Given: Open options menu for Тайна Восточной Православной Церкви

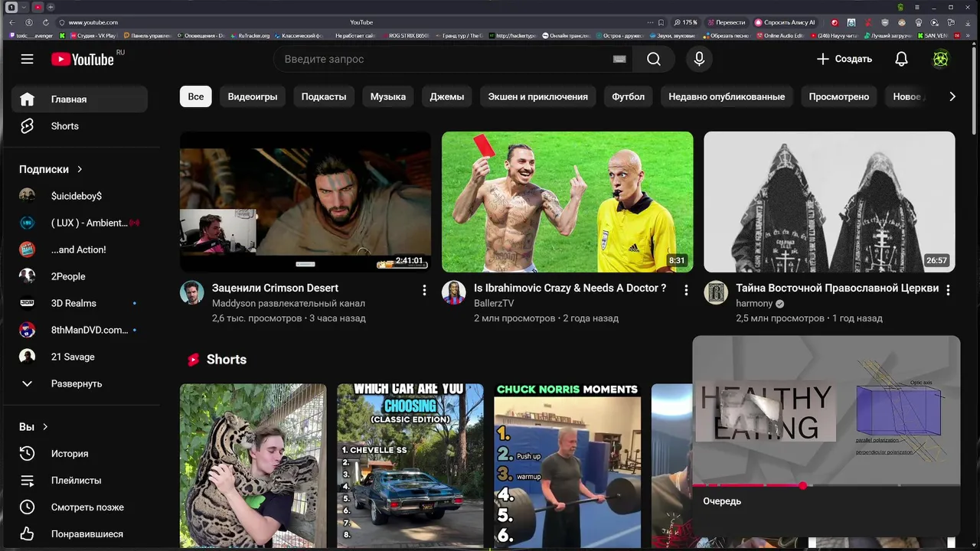Looking at the screenshot, I should (x=948, y=290).
